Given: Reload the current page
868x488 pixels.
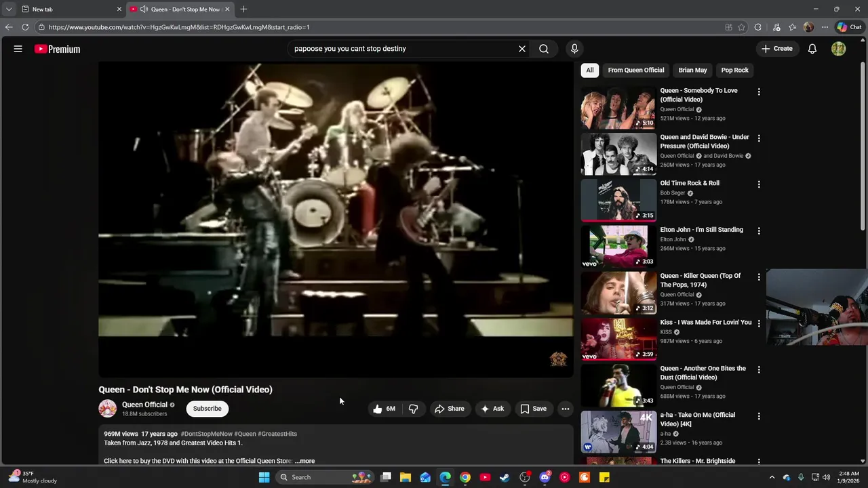Looking at the screenshot, I should click(x=25, y=27).
